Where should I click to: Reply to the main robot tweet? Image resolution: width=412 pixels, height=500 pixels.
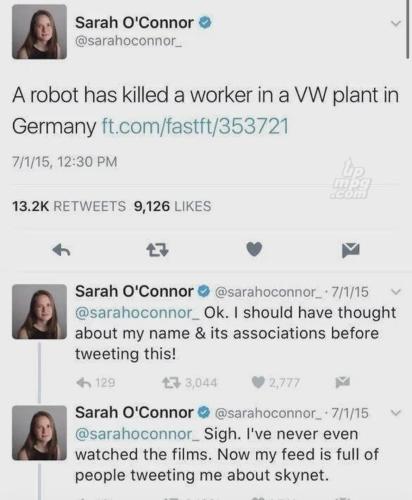[x=61, y=249]
